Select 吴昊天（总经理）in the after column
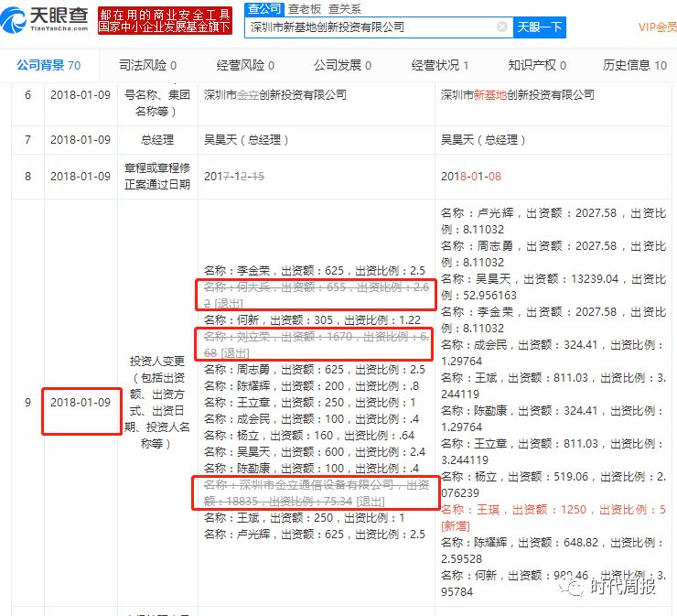Screen dimensions: 677x616 click(483, 139)
